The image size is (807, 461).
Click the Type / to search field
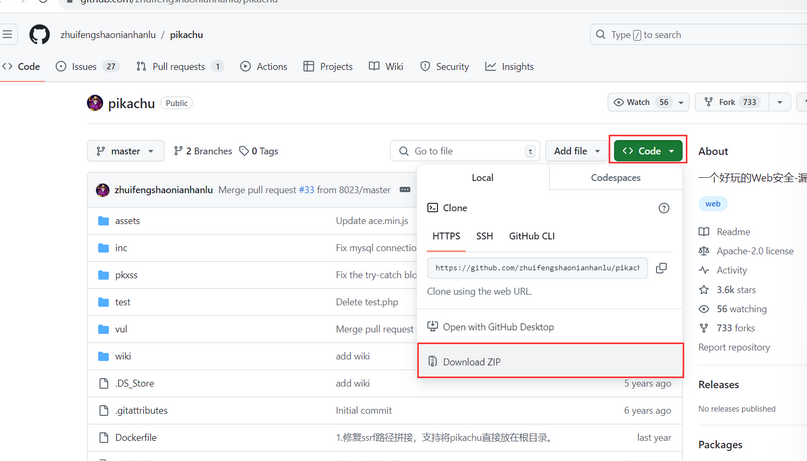698,34
